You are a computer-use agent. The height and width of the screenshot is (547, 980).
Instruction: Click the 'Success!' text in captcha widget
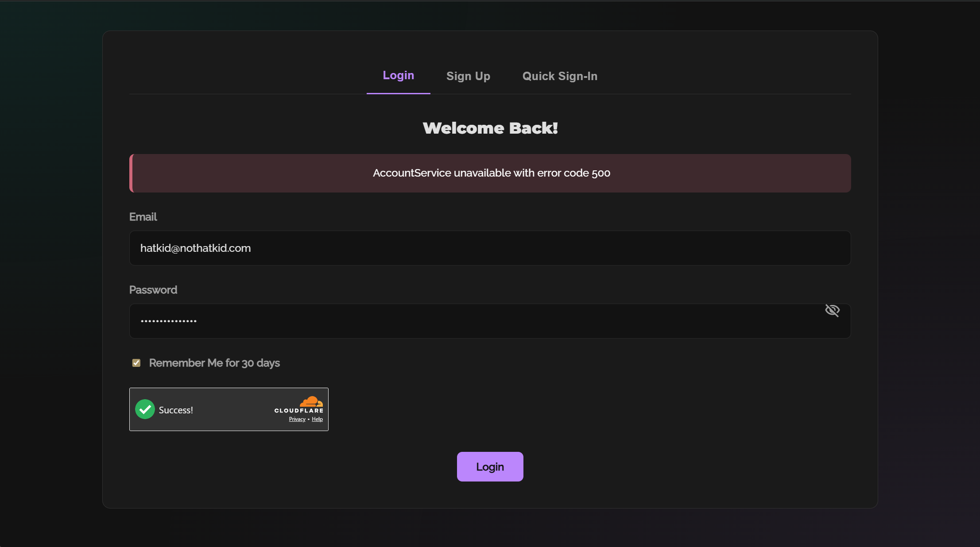click(x=176, y=410)
